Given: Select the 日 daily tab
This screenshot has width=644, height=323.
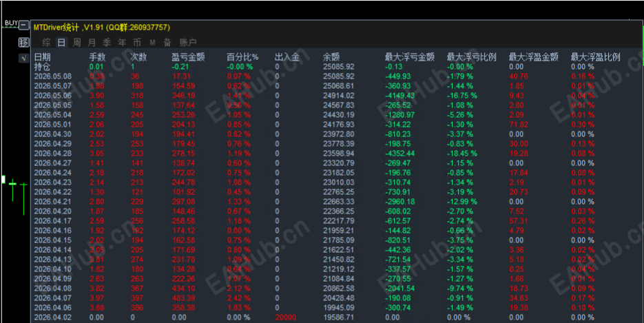Looking at the screenshot, I should click(x=61, y=42).
